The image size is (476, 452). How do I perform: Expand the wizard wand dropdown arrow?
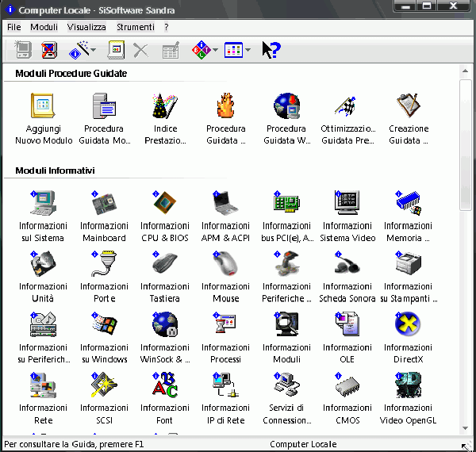click(x=93, y=50)
